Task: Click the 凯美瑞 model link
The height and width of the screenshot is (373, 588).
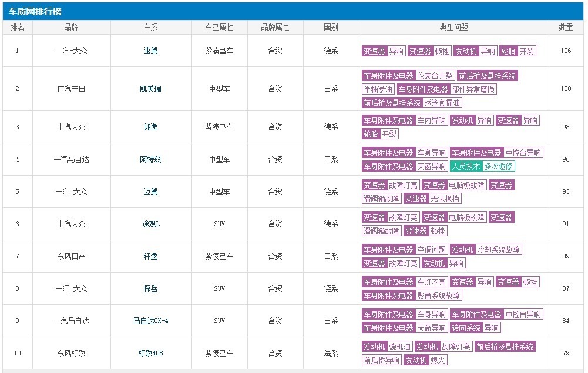Action: pyautogui.click(x=150, y=89)
